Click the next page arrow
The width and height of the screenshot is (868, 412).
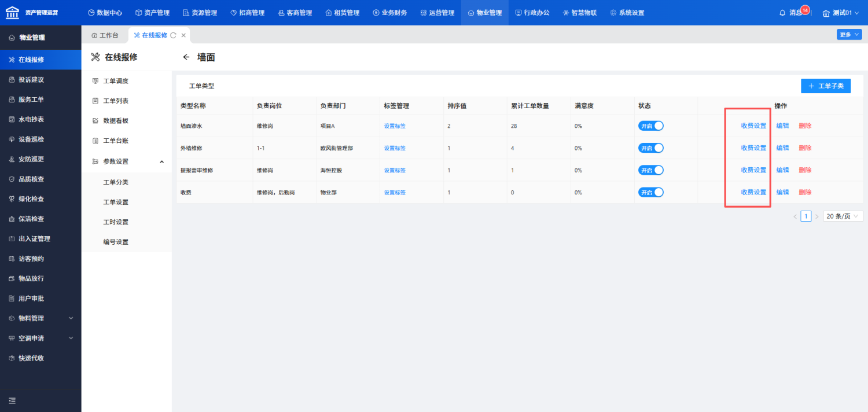point(817,216)
